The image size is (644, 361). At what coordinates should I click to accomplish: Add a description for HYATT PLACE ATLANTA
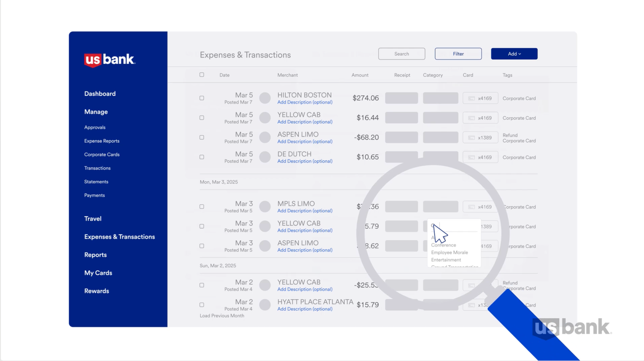[305, 309]
